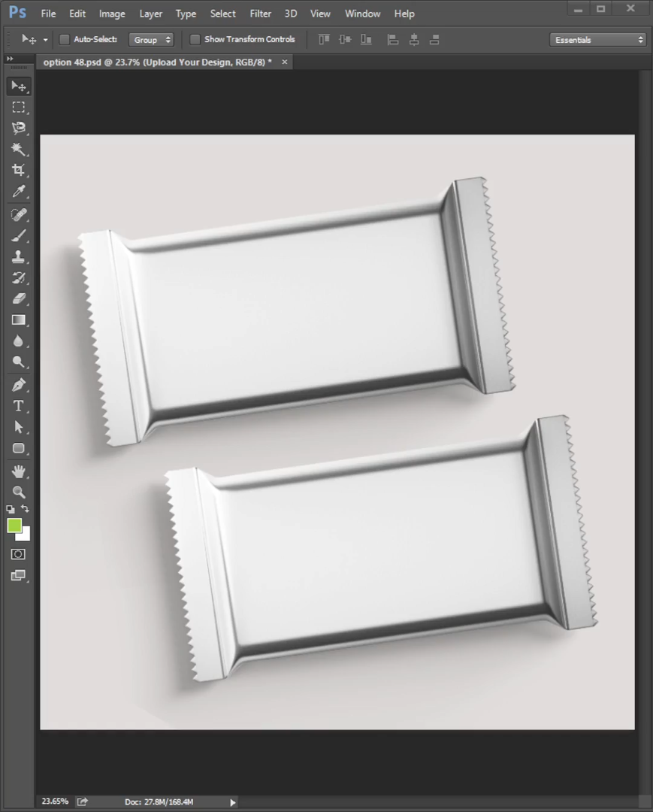653x812 pixels.
Task: Open the Type menu
Action: tap(186, 14)
